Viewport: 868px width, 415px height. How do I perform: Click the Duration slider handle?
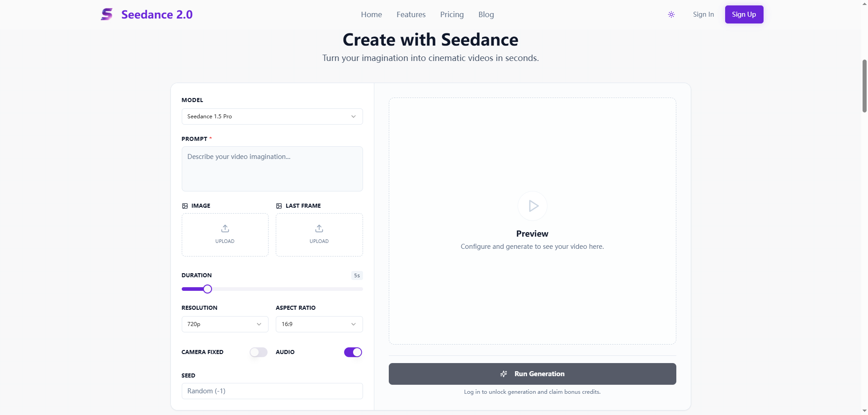[x=208, y=289]
